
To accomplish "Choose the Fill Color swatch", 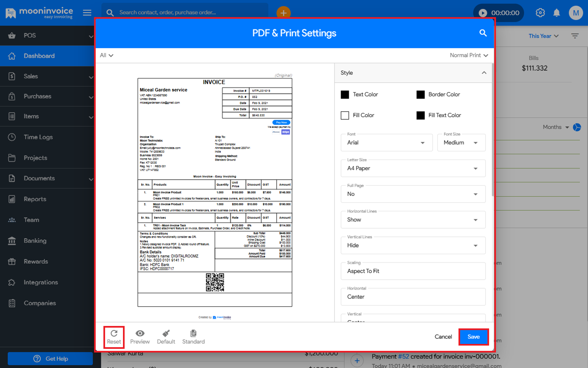I will 345,115.
